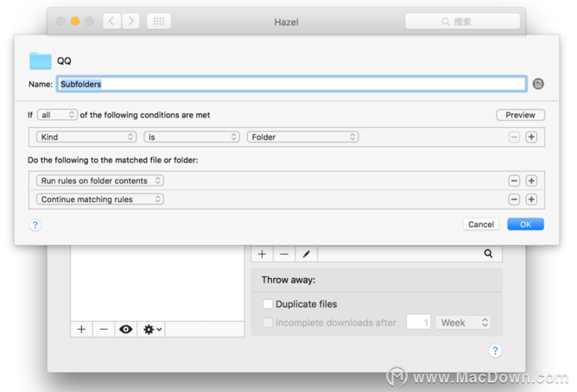The image size is (577, 392).
Task: Enable the Duplicate files checkbox
Action: (x=268, y=304)
